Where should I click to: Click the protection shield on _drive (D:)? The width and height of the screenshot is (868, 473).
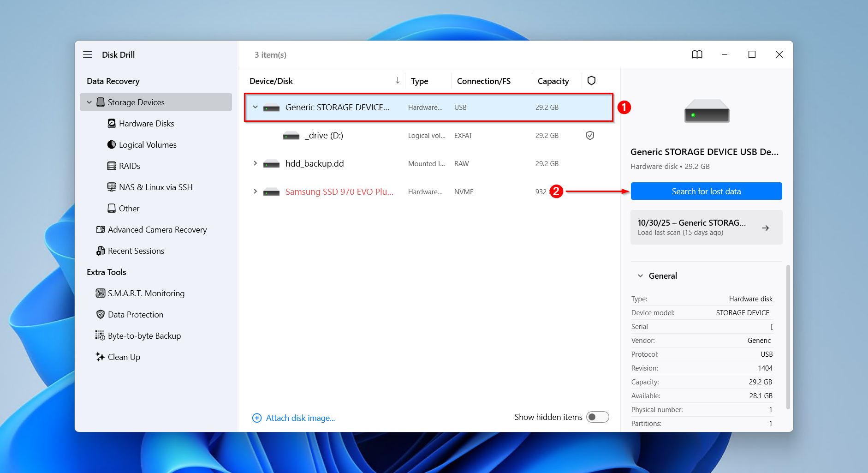[590, 135]
